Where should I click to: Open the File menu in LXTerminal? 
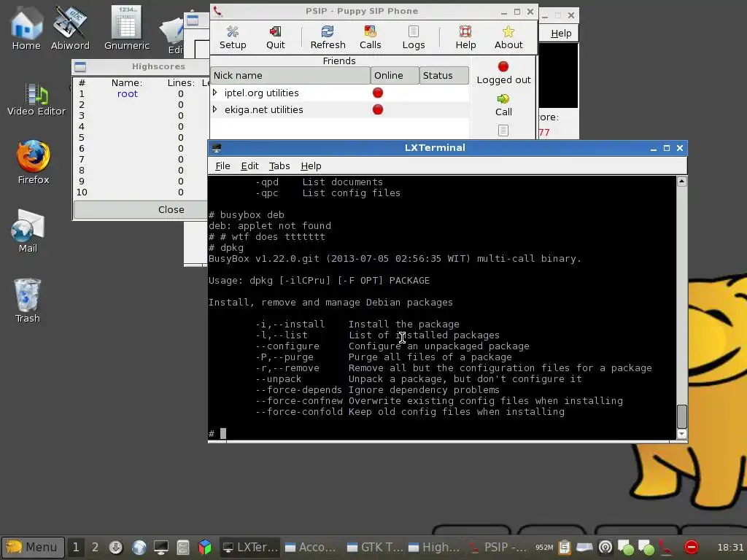pos(222,166)
